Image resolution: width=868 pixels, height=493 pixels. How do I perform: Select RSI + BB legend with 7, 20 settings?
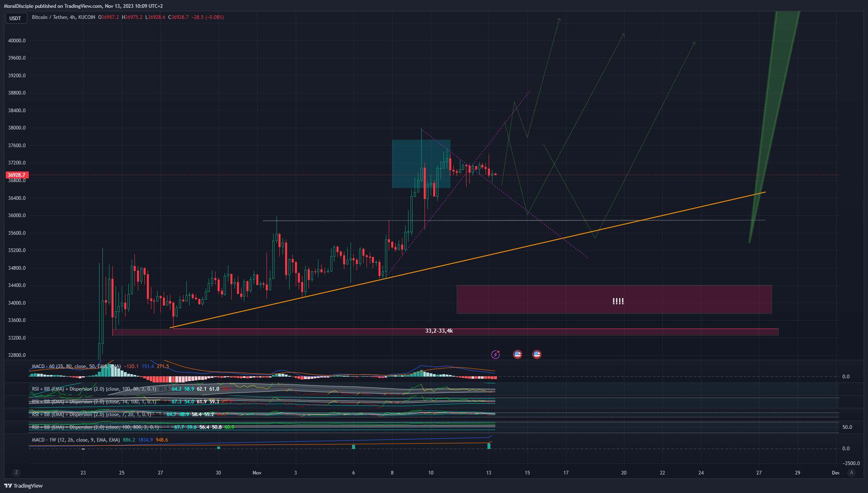(92, 414)
